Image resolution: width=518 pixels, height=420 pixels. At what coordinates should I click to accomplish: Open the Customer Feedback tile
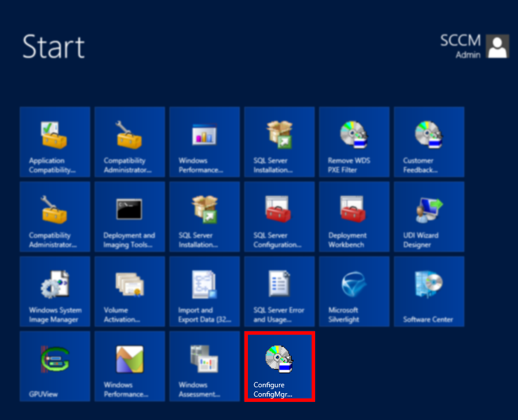pyautogui.click(x=429, y=141)
